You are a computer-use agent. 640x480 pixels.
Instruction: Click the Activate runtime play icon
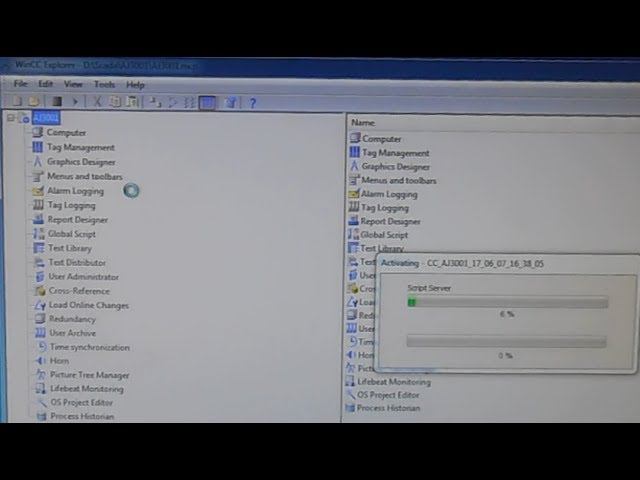click(75, 102)
